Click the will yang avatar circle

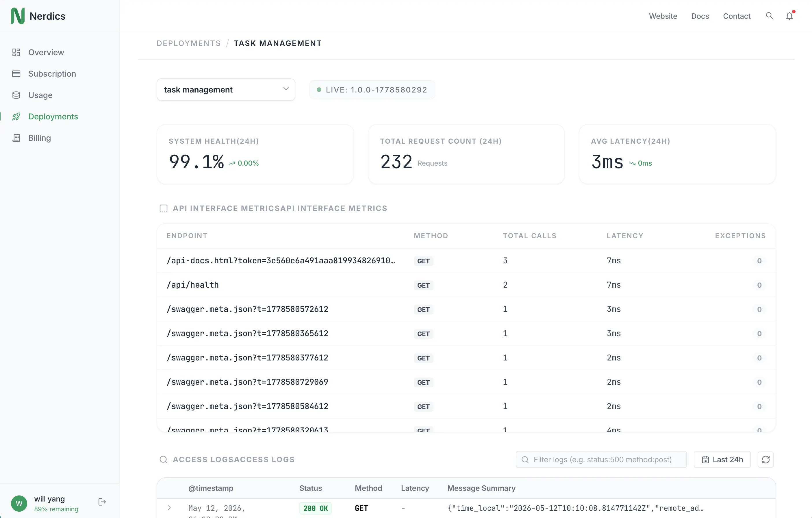pyautogui.click(x=19, y=503)
